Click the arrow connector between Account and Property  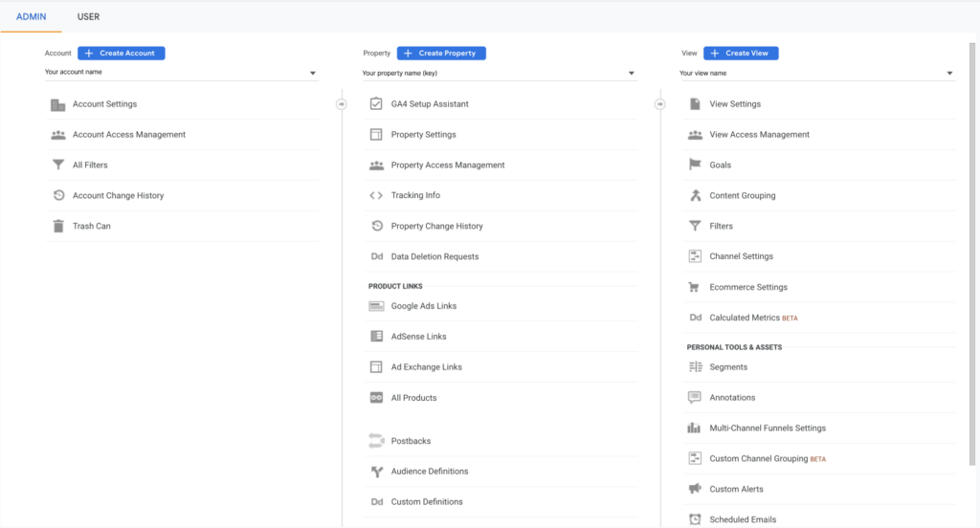click(342, 104)
